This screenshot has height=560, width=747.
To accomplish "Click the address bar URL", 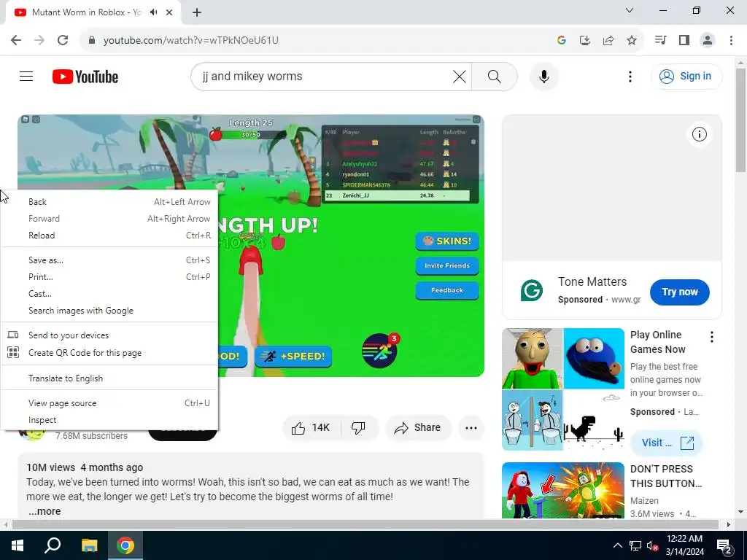I will 191,41.
